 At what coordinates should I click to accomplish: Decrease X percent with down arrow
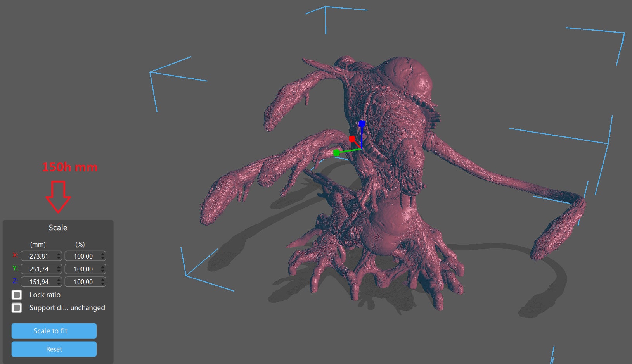[x=103, y=258]
